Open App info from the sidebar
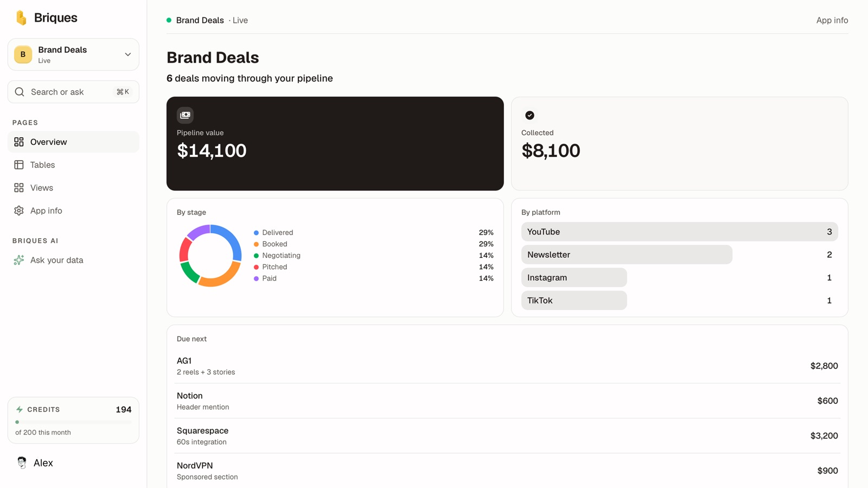Image resolution: width=868 pixels, height=488 pixels. pos(73,211)
